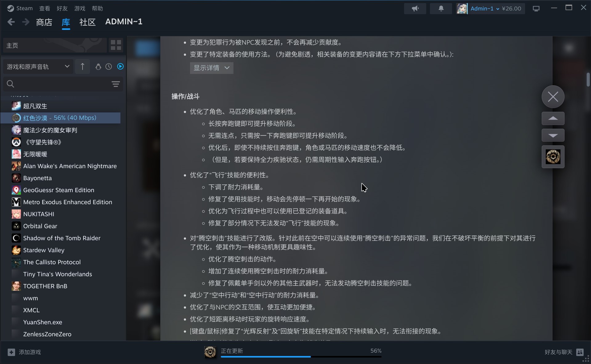
Task: Click the announcements megaphone icon
Action: point(415,8)
